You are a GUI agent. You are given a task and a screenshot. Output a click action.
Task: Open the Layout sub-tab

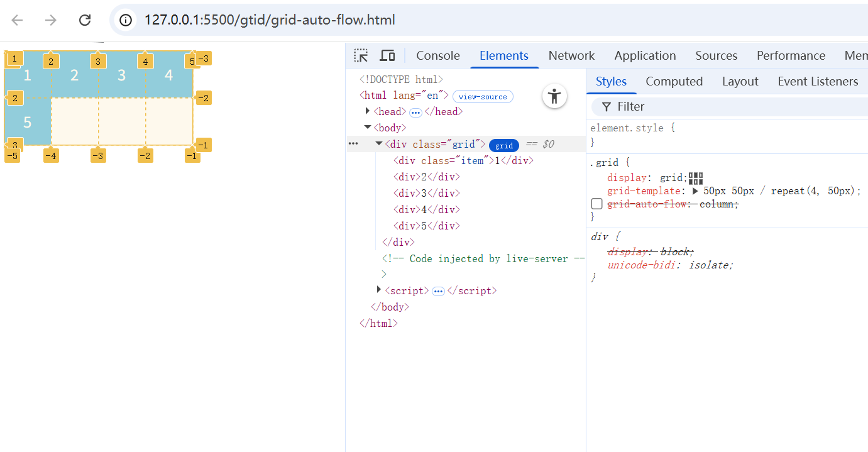point(740,81)
